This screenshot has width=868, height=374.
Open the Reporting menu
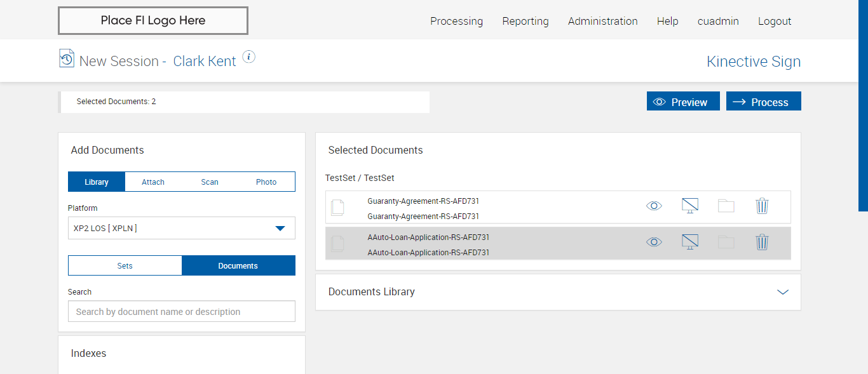525,21
